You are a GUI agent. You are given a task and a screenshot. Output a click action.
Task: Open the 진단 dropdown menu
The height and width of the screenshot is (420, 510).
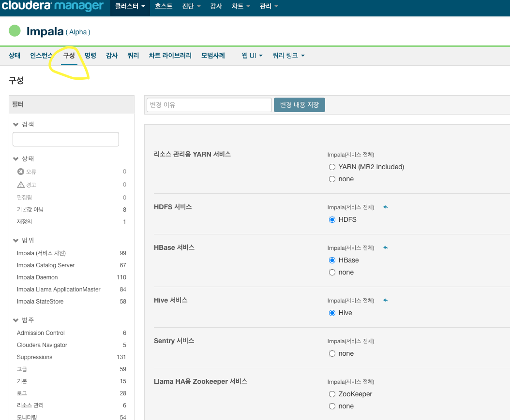pos(191,6)
